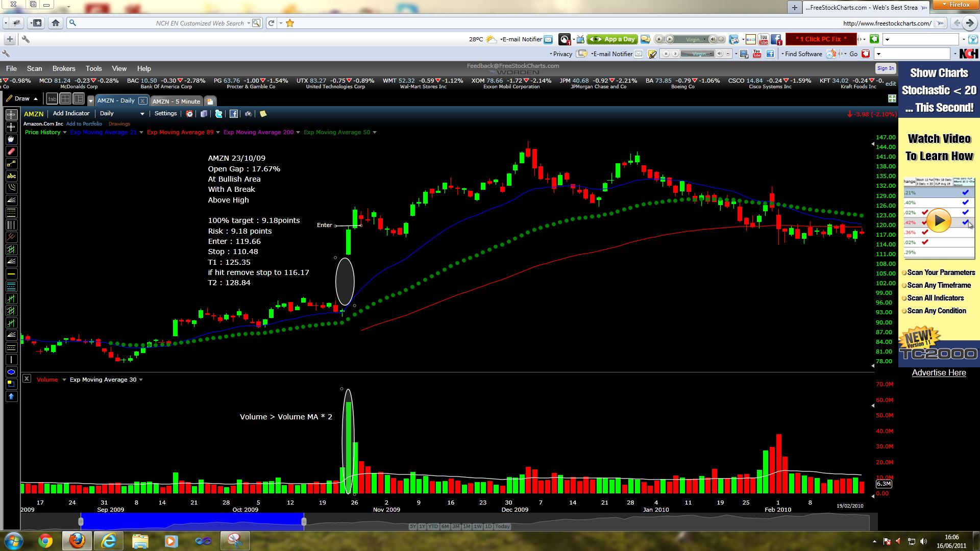Bookmark the page with the star icon
This screenshot has width=980, height=551.
(x=290, y=23)
